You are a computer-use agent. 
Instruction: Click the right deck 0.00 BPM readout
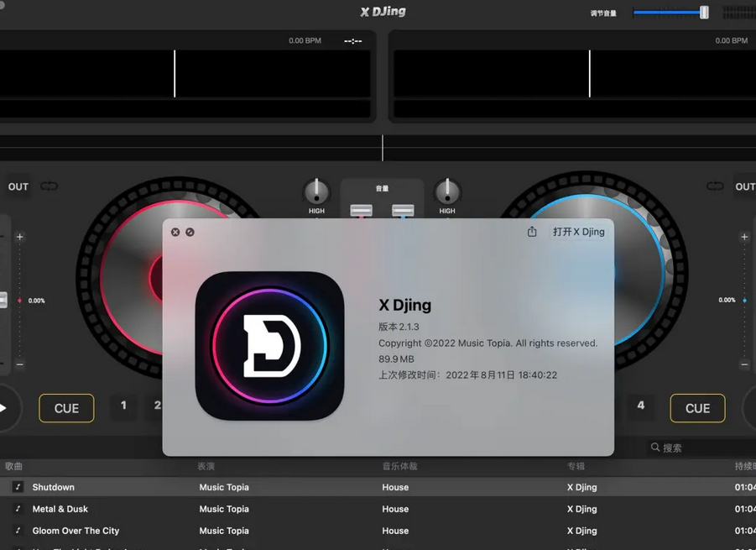[x=732, y=40]
